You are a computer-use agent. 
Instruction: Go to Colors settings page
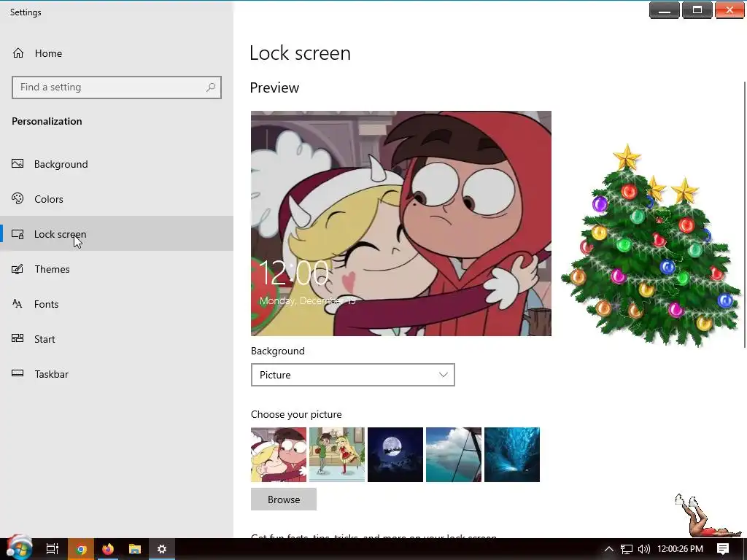pyautogui.click(x=117, y=199)
